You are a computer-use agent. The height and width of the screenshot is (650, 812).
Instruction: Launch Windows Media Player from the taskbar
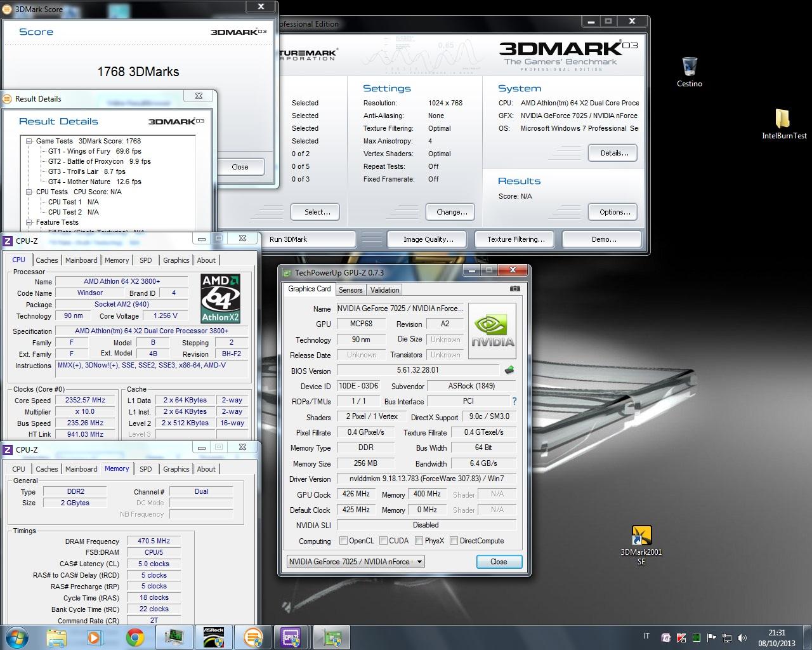pos(95,637)
